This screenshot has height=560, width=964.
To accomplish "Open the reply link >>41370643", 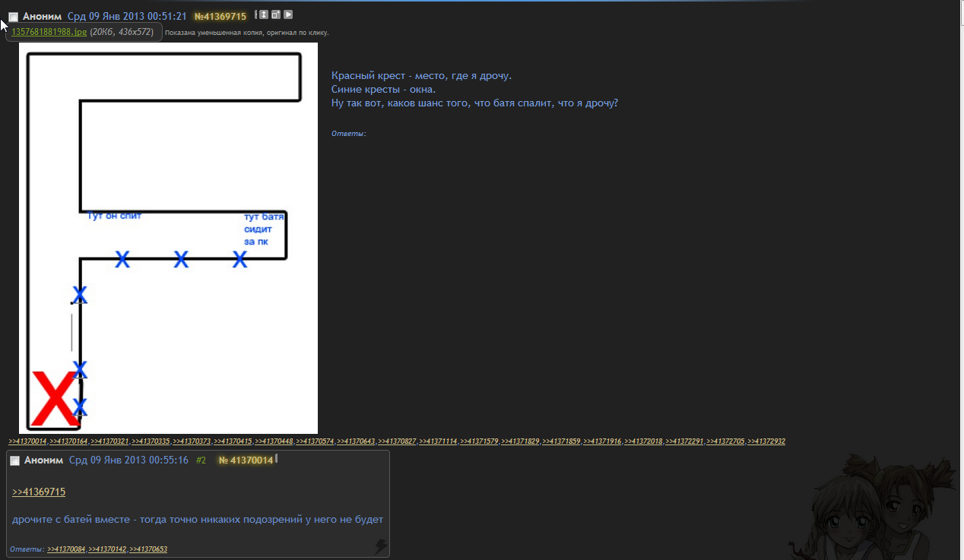I will [x=357, y=441].
